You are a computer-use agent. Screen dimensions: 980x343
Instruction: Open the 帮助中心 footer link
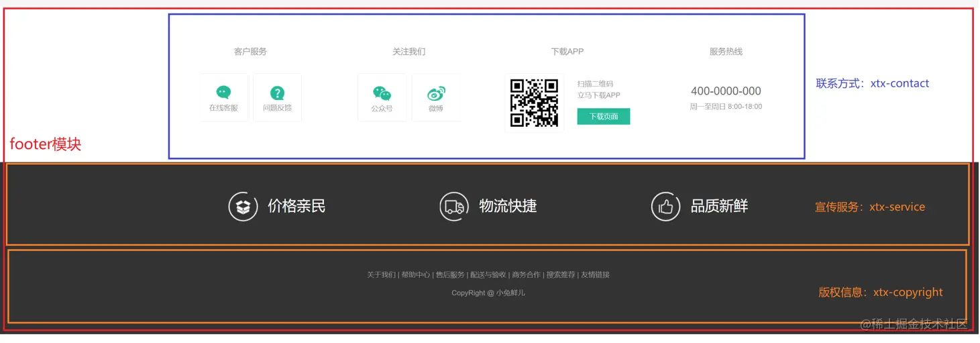416,275
